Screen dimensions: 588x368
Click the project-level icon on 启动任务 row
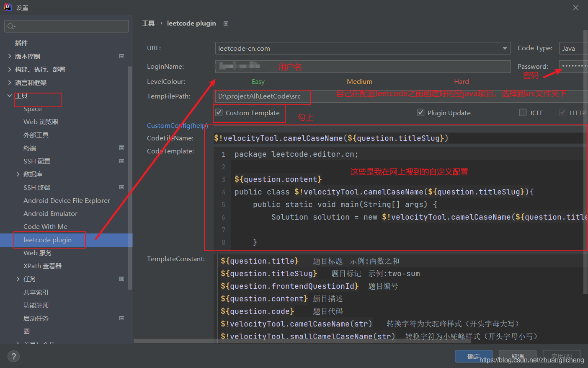tap(122, 318)
